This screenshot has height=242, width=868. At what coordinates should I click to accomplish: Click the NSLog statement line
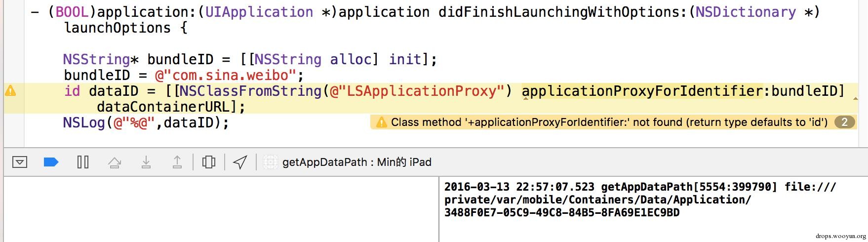click(146, 122)
